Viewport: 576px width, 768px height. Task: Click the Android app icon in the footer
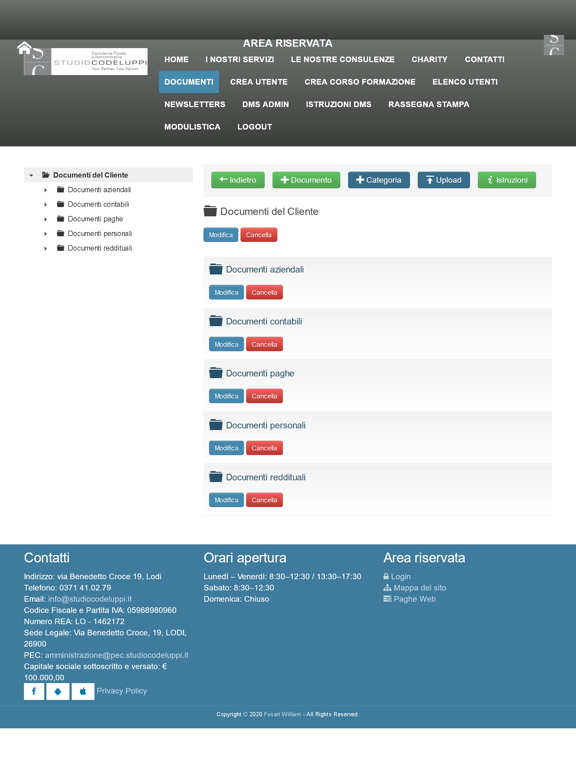pos(58,691)
